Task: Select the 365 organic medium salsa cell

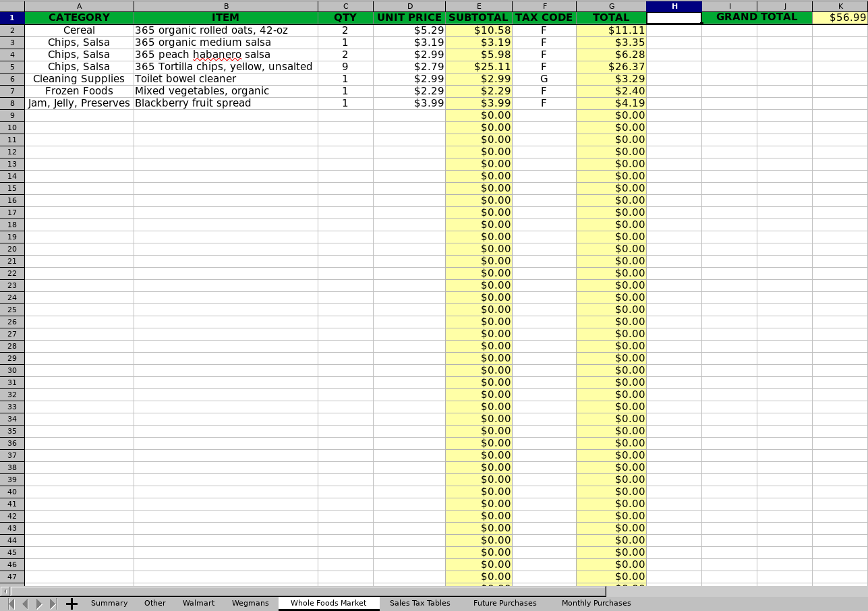Action: pyautogui.click(x=226, y=42)
